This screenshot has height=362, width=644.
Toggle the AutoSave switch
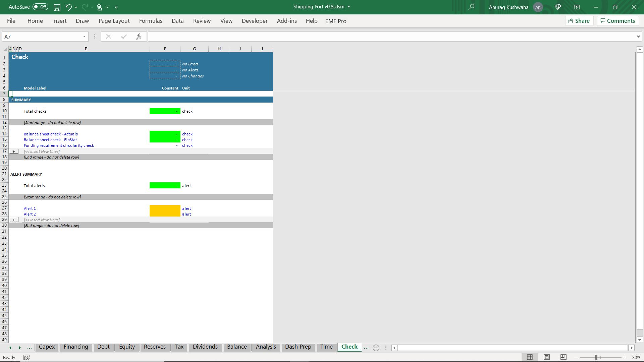40,7
